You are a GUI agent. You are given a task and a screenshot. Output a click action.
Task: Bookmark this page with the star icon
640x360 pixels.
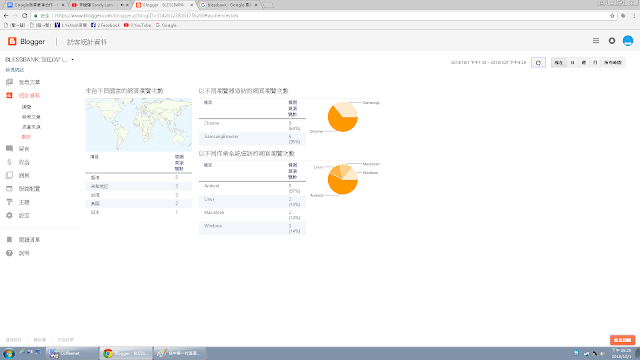[x=612, y=16]
